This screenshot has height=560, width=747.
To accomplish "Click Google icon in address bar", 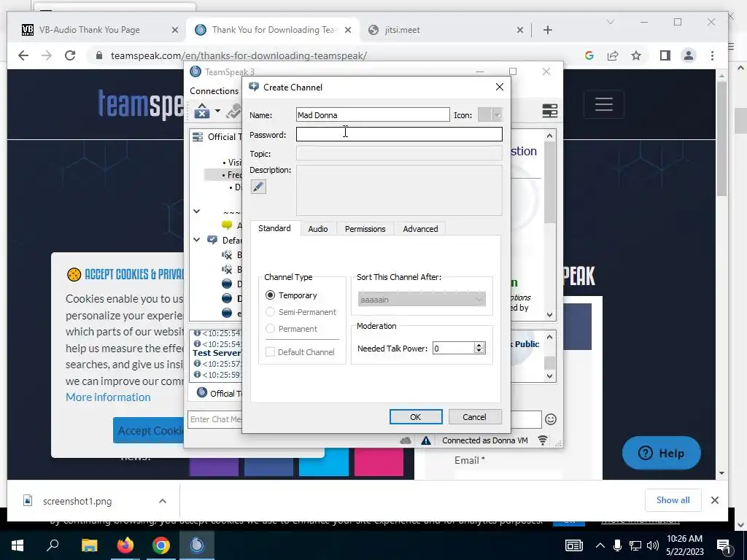I will pos(589,55).
